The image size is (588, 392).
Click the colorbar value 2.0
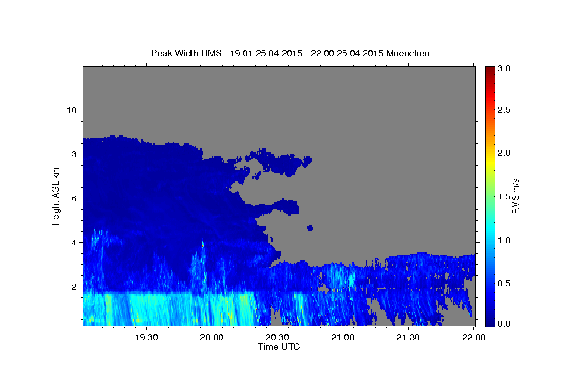[x=504, y=153]
